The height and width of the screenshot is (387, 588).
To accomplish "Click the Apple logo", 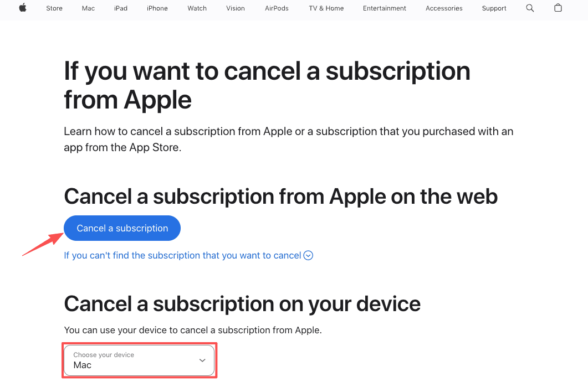I will pyautogui.click(x=23, y=8).
